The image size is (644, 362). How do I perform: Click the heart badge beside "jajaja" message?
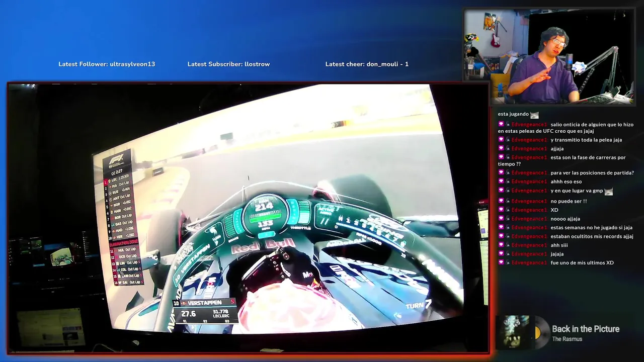pyautogui.click(x=501, y=254)
